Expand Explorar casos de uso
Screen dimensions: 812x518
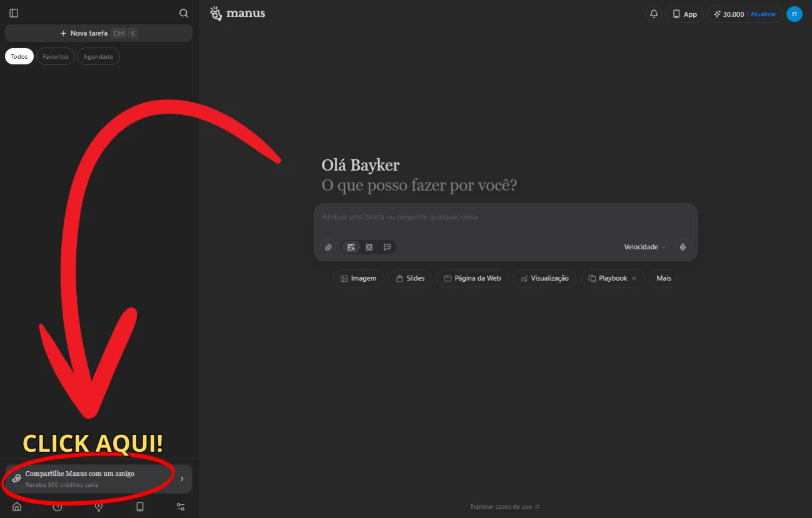pos(505,507)
